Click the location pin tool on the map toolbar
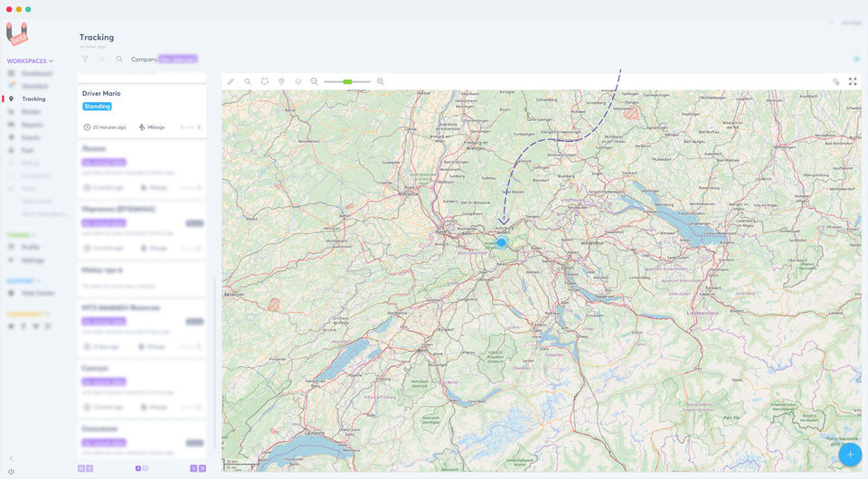 pyautogui.click(x=281, y=81)
